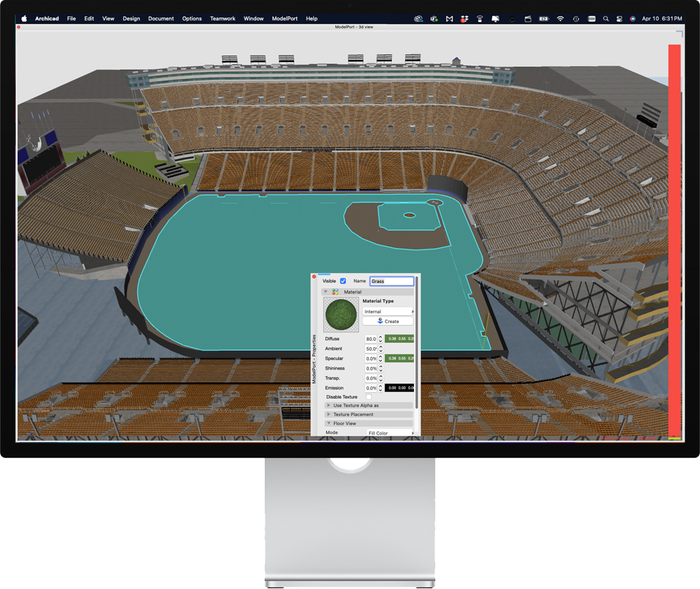Open Time Machine status icon
Screen dimensions: 700x589
point(576,19)
